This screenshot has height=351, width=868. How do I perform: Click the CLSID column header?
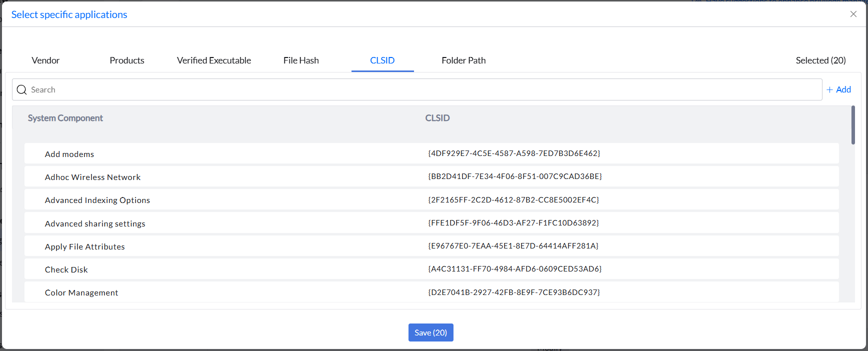click(x=437, y=118)
